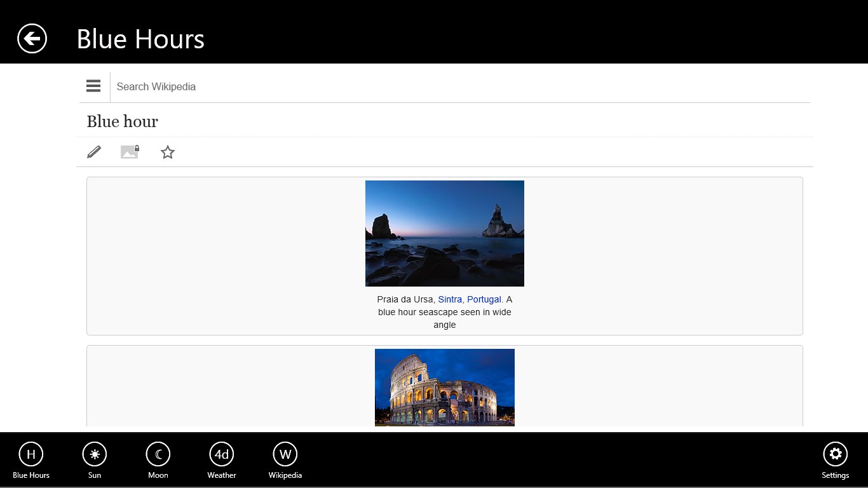
Task: Open the Praia da Ursa seascape image
Action: (x=445, y=233)
